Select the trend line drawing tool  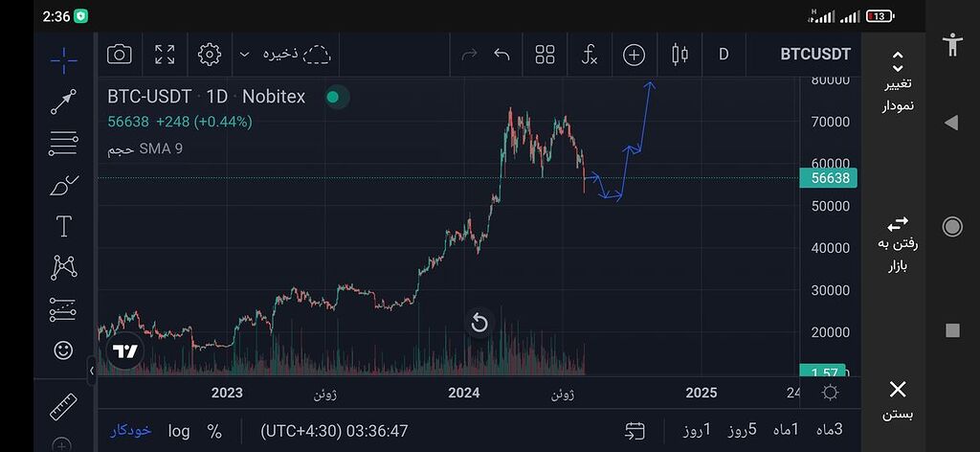(63, 102)
